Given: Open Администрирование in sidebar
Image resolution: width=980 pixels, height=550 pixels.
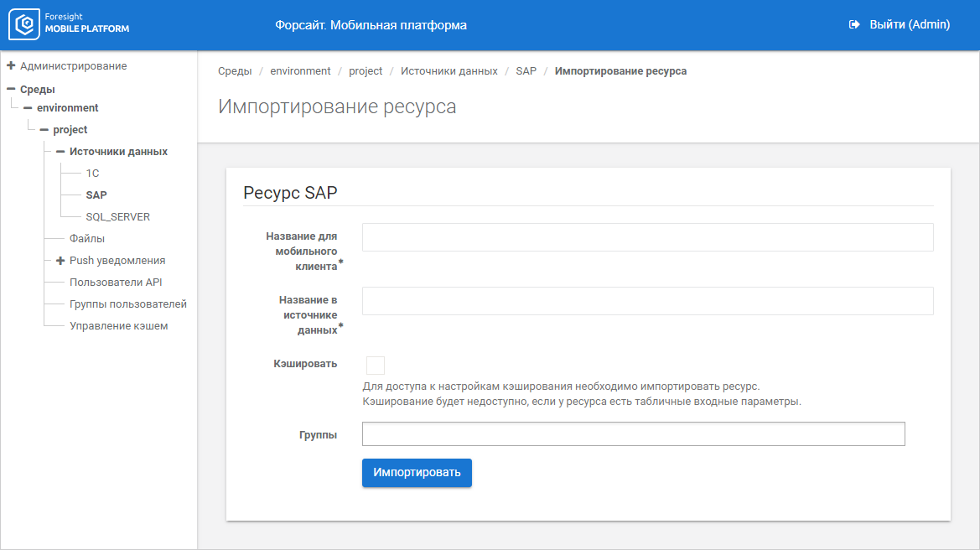Looking at the screenshot, I should tap(73, 65).
